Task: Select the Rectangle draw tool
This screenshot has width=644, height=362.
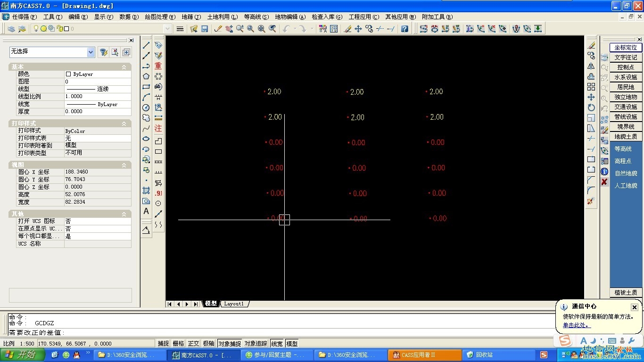Action: point(146,87)
